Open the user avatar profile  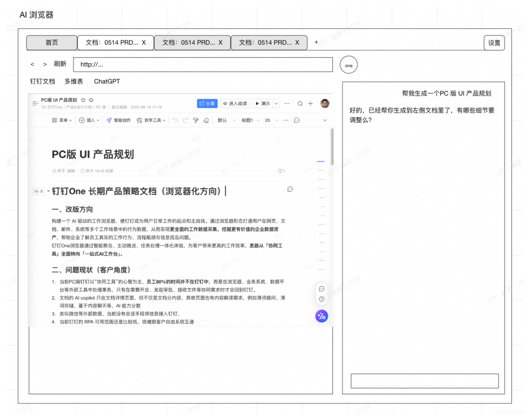325,103
